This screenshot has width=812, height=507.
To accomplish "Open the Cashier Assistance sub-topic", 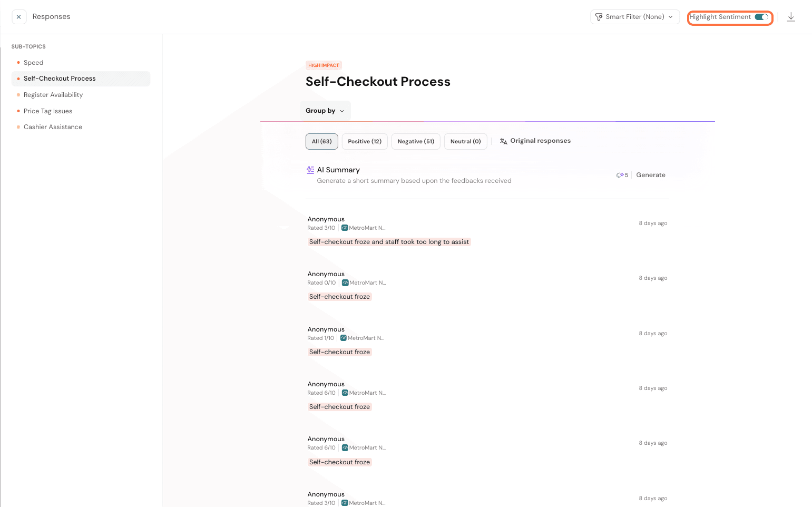I will (x=53, y=127).
